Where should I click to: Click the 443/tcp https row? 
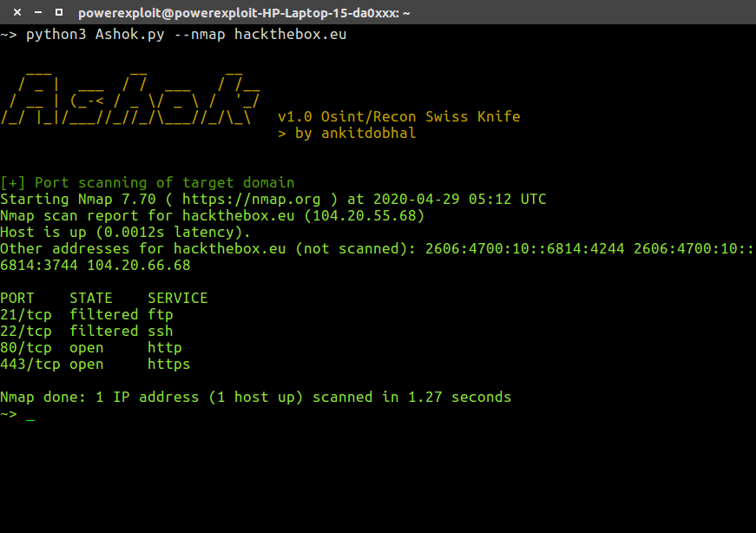[x=95, y=365]
